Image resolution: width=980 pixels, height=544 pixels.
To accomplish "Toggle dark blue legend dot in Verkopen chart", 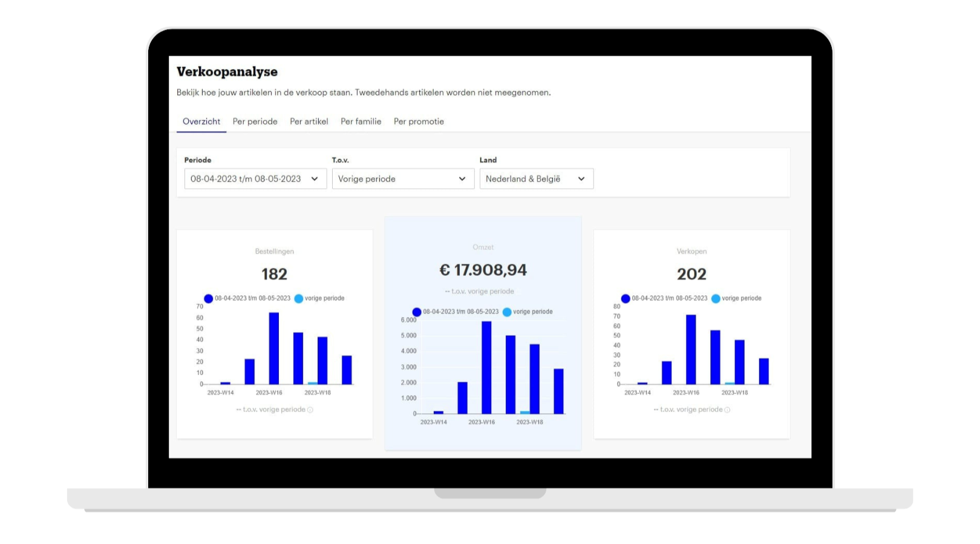I will 626,298.
